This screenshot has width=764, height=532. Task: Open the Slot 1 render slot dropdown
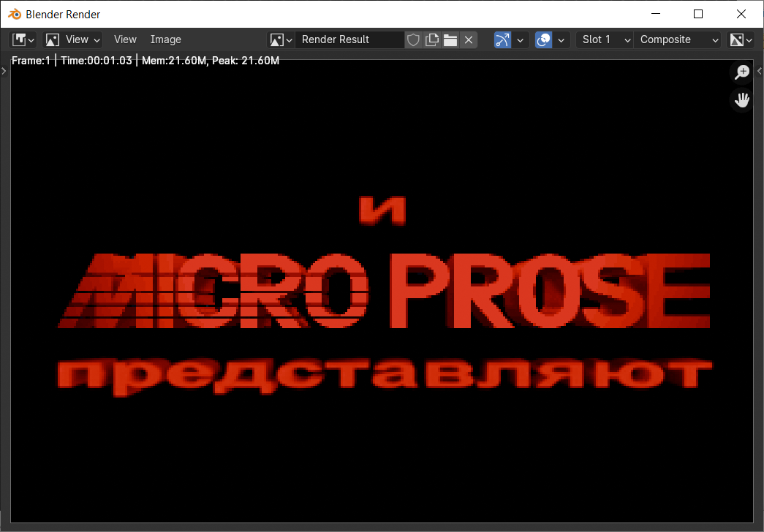605,39
